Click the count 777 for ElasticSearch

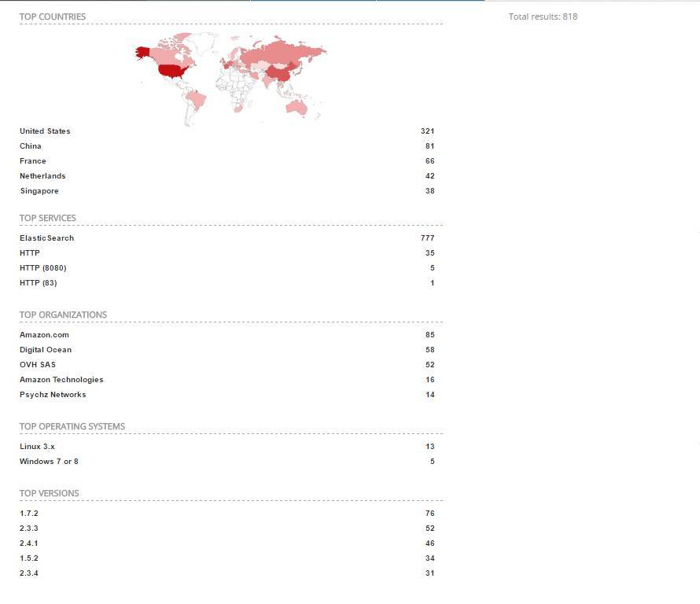coord(427,238)
